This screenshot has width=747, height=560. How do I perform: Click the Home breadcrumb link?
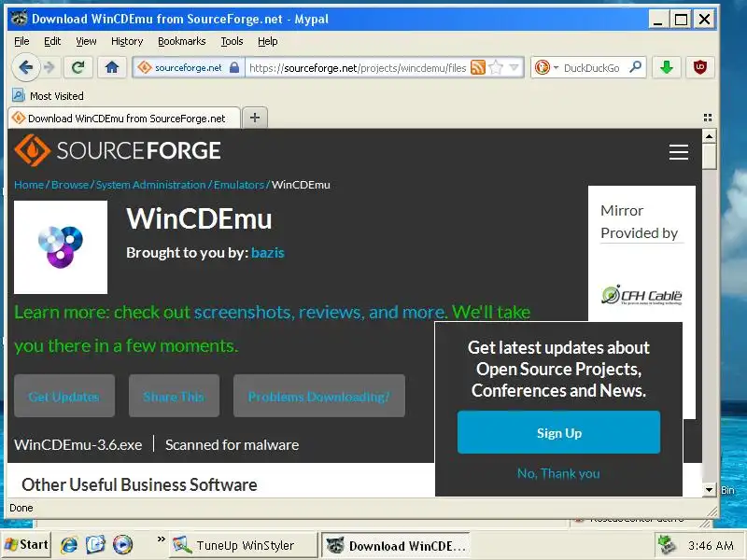tap(29, 185)
